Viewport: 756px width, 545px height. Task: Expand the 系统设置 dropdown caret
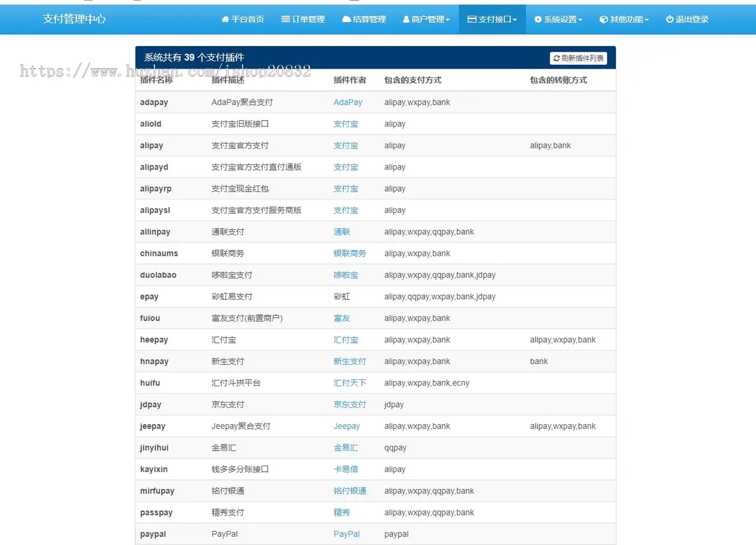click(580, 20)
